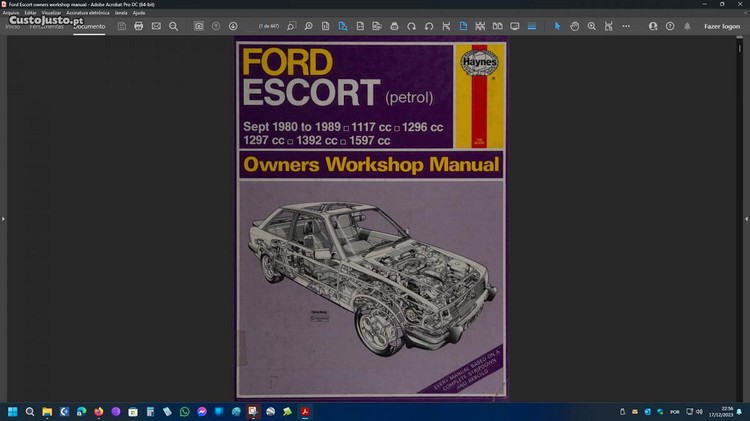750x421 pixels.
Task: Click the Print file icon
Action: [138, 26]
